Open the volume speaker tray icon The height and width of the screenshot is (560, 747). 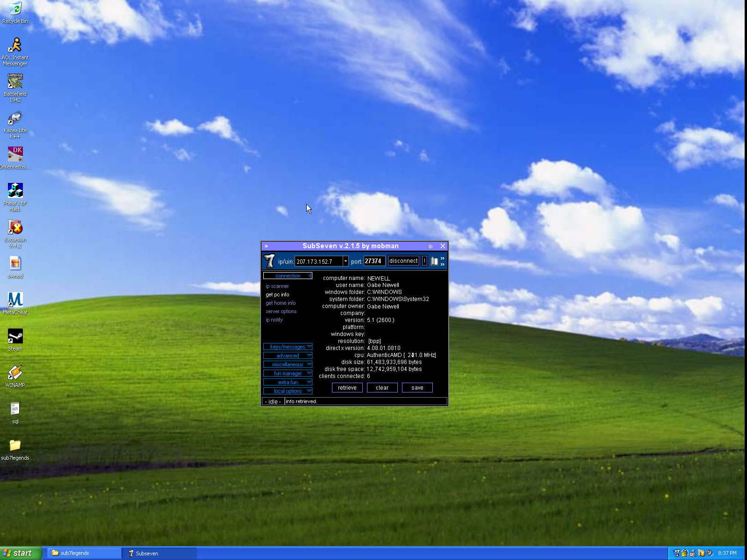point(710,553)
